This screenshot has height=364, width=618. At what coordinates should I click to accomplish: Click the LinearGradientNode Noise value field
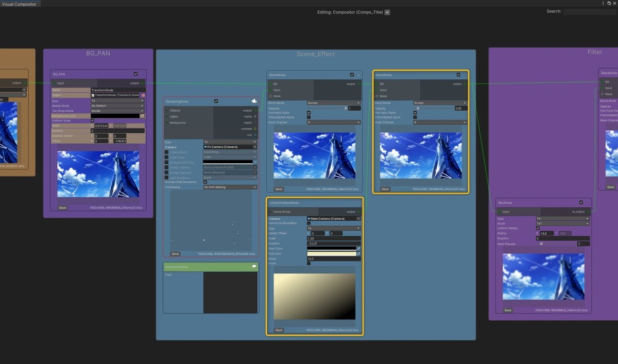tap(334, 258)
